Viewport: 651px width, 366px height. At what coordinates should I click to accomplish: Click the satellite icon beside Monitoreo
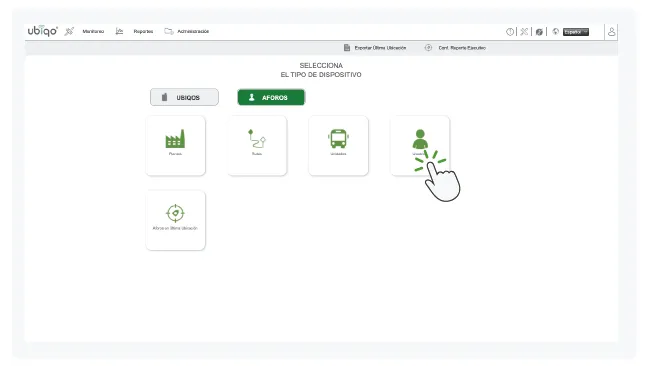click(69, 31)
